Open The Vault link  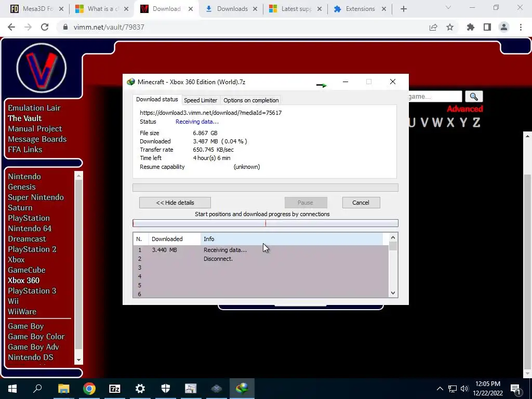[25, 118]
